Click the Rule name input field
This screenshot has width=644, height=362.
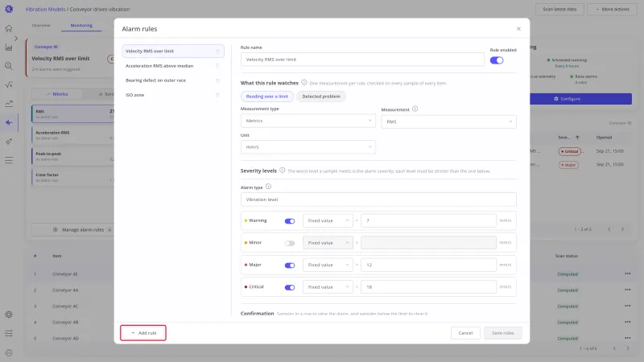point(362,60)
